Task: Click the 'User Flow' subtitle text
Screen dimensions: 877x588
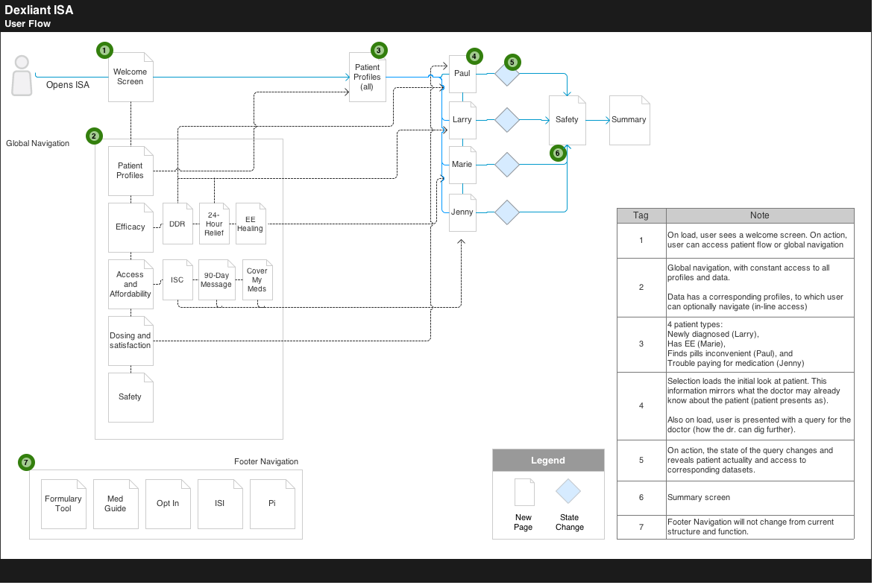Action: [28, 24]
